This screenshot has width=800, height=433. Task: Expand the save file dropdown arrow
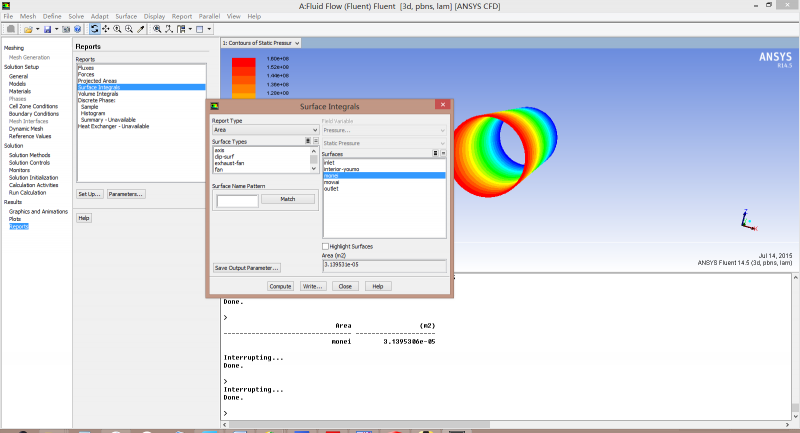[56, 30]
